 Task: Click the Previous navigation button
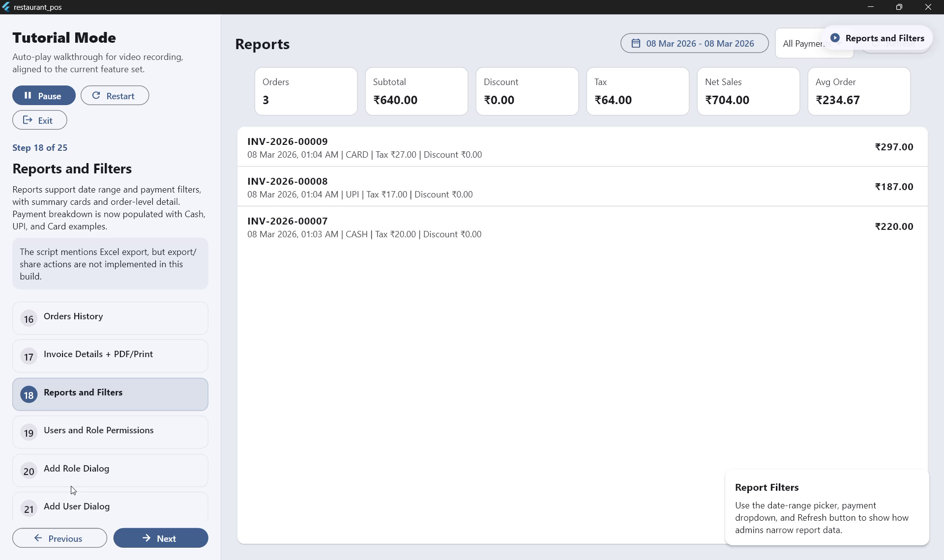59,538
